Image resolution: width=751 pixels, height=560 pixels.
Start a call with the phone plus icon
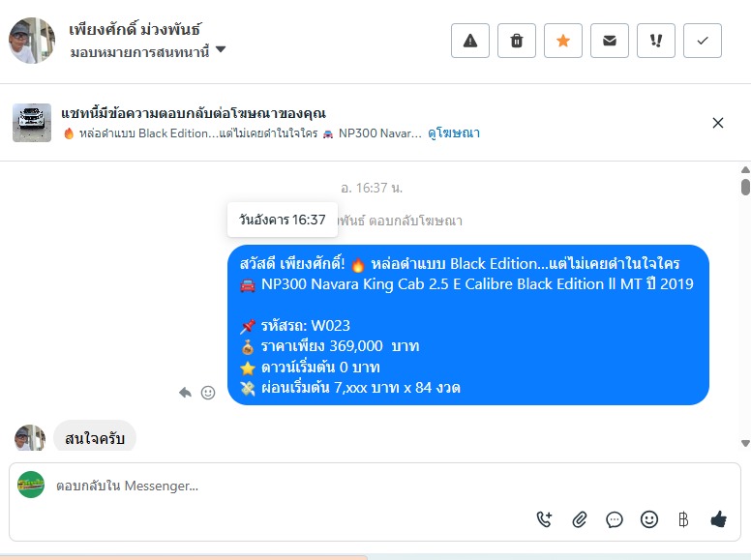pyautogui.click(x=544, y=519)
